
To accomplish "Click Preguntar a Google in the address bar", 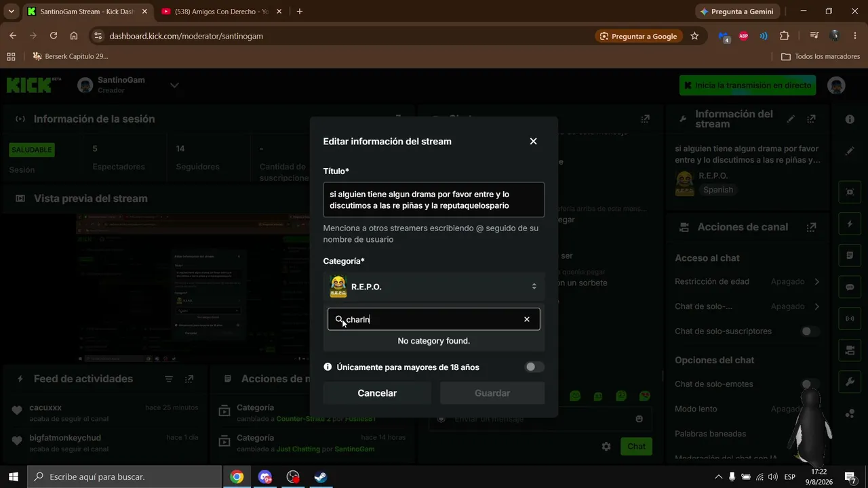I will tap(638, 36).
